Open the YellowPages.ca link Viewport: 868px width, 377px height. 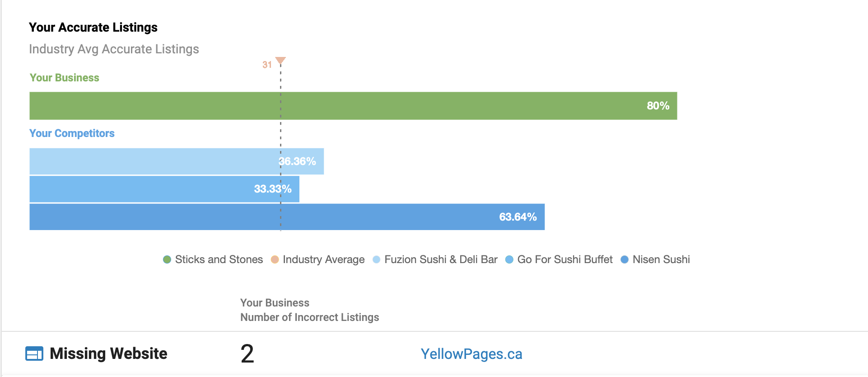[471, 354]
